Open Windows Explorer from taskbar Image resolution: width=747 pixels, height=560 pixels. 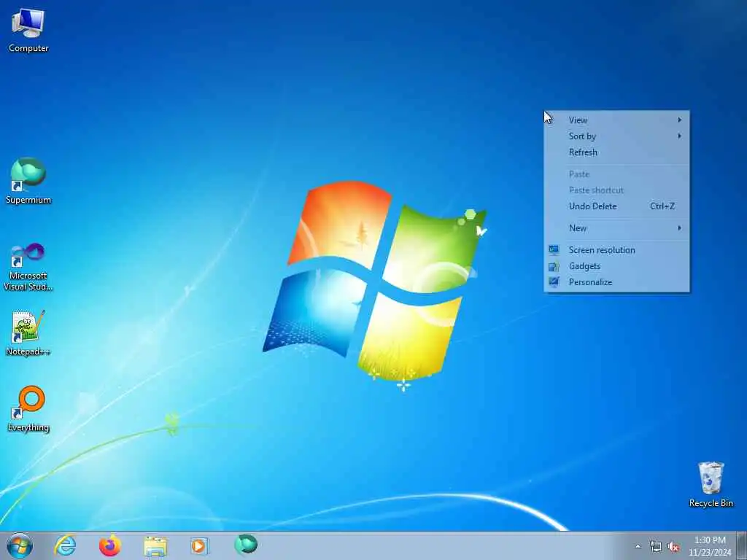155,546
